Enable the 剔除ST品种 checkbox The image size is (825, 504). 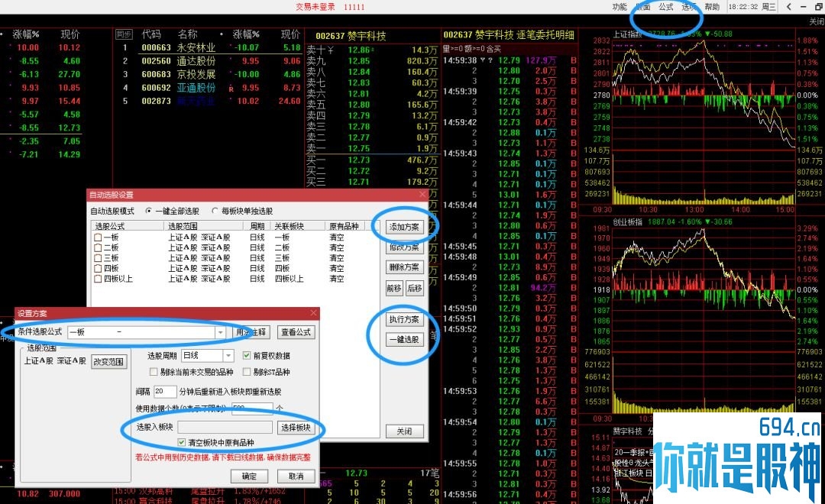click(246, 372)
